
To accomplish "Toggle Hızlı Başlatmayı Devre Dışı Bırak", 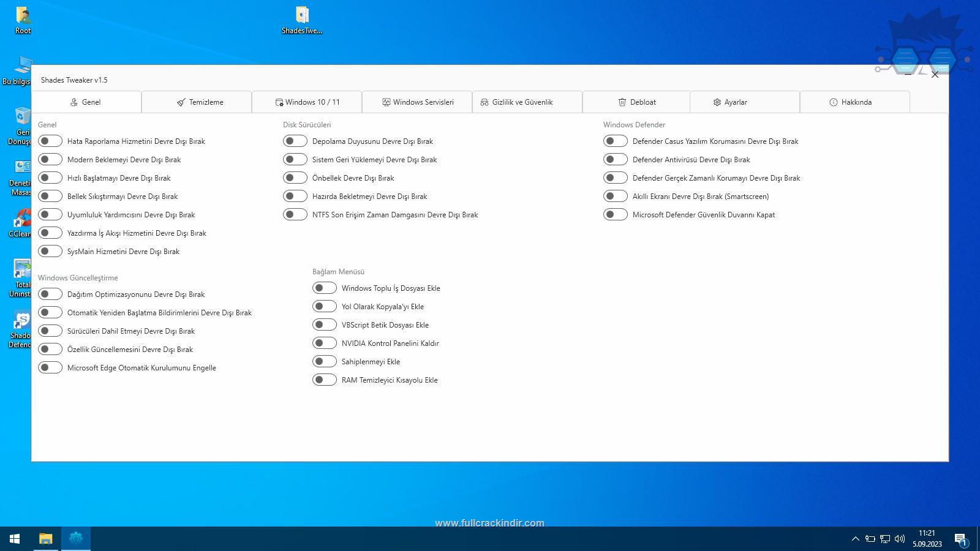I will 50,178.
